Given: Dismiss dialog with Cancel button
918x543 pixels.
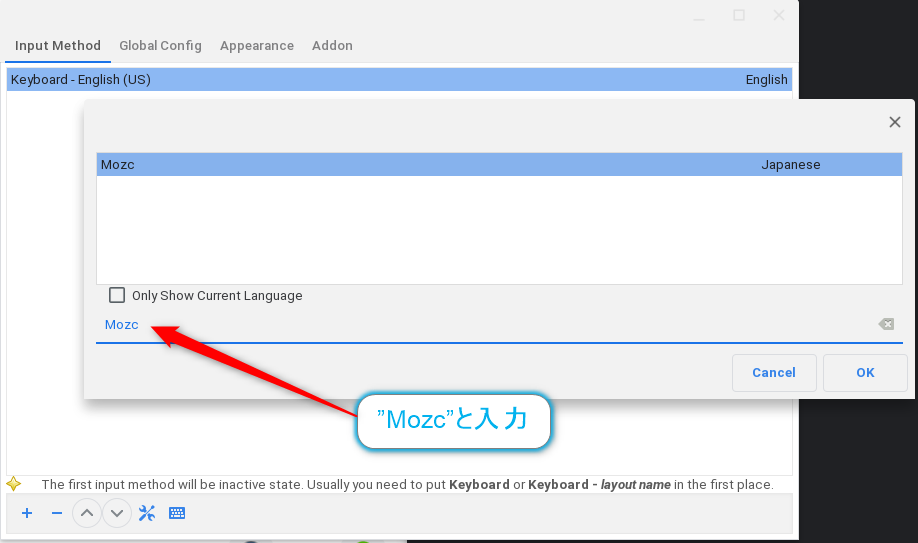Looking at the screenshot, I should (774, 373).
